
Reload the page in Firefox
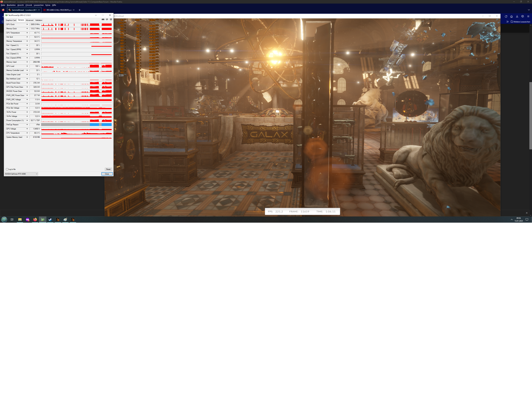click(506, 17)
